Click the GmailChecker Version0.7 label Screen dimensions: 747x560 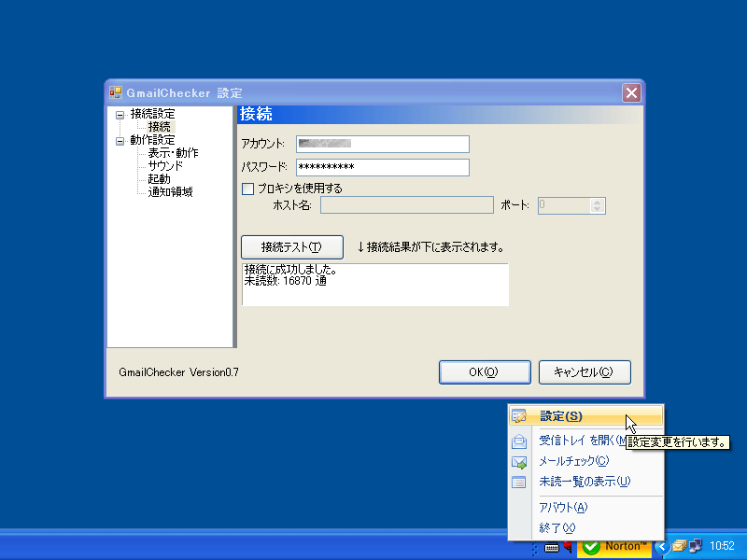(178, 372)
